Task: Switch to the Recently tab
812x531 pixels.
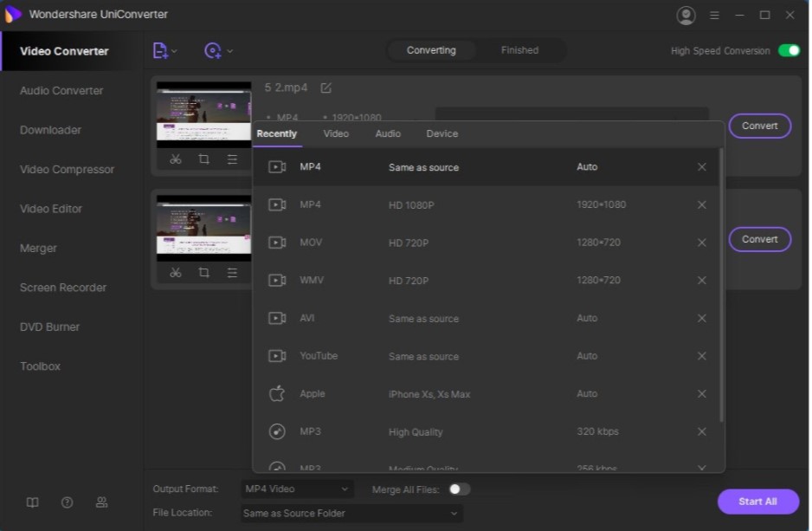Action: [276, 133]
